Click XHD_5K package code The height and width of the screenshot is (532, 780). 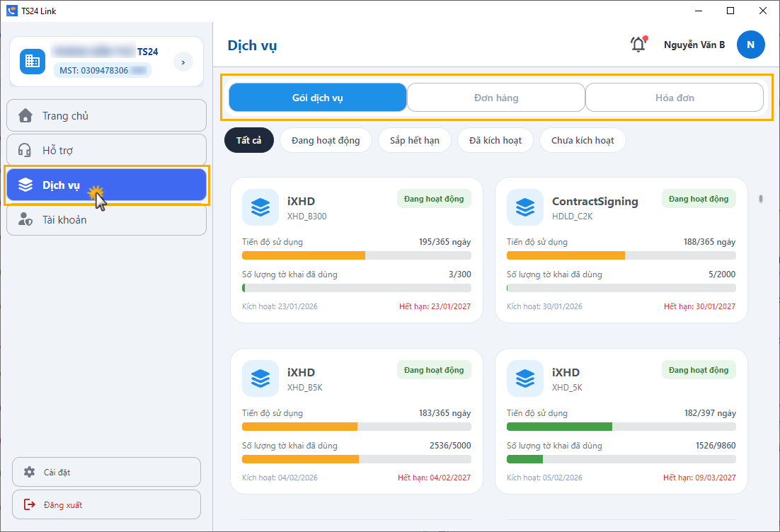click(x=567, y=387)
